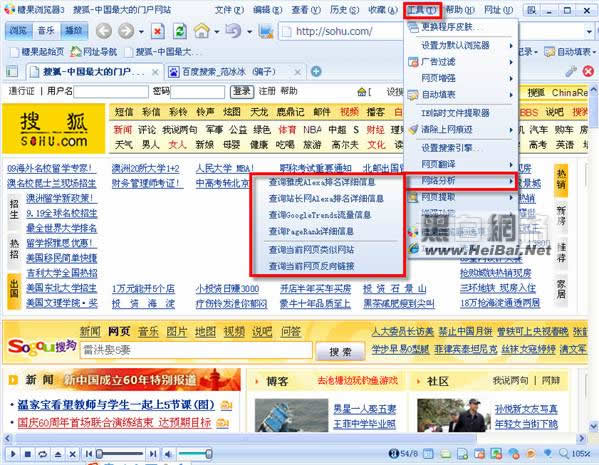Click the Sogou search input box
The height and width of the screenshot is (465, 599).
point(196,350)
